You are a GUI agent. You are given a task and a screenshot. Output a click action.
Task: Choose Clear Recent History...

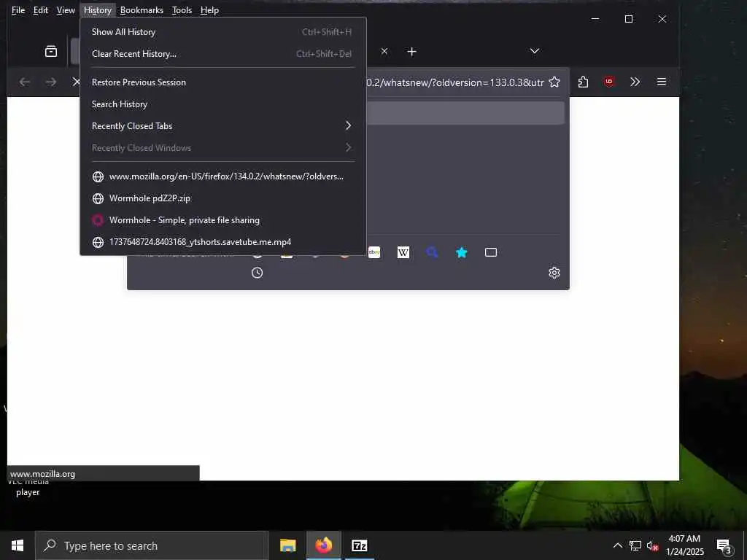(x=223, y=54)
